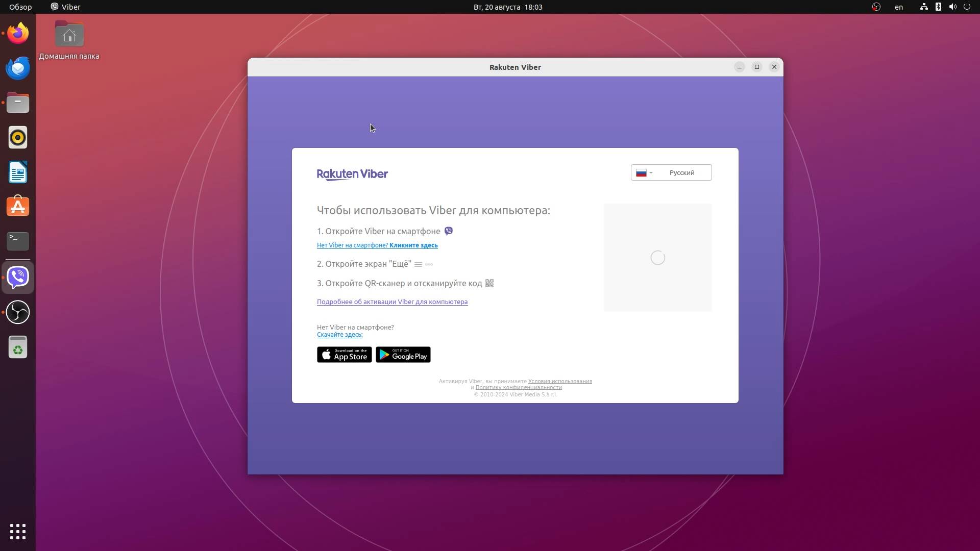This screenshot has width=980, height=551.
Task: Open the Русский language selector
Action: tap(682, 172)
